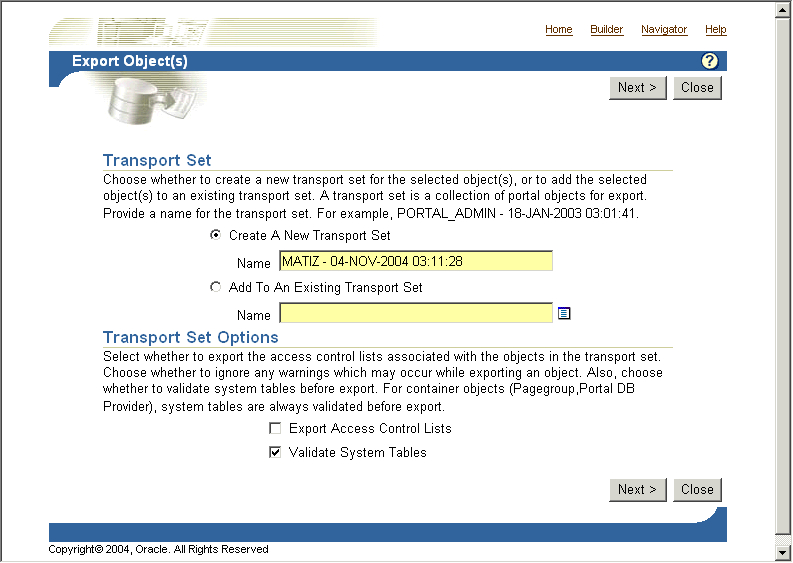
Task: Click the Transport Set heading
Action: point(157,160)
